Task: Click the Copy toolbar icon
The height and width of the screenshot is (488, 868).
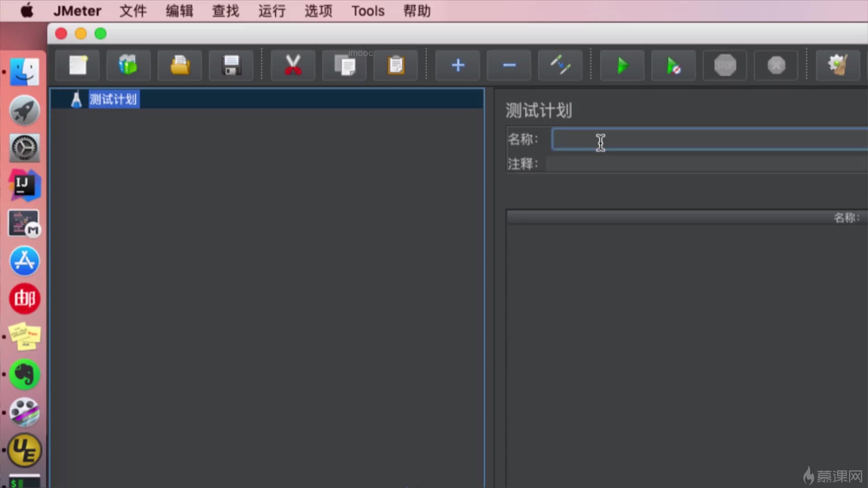Action: click(344, 66)
